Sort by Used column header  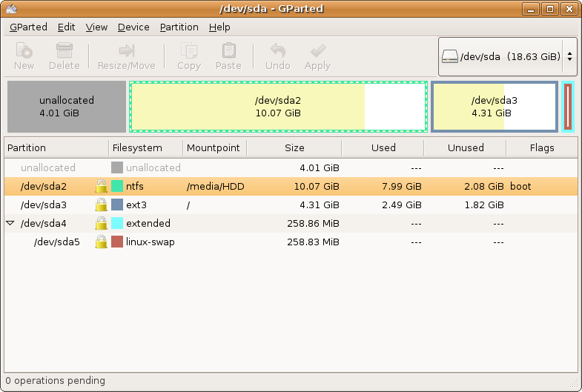[383, 148]
